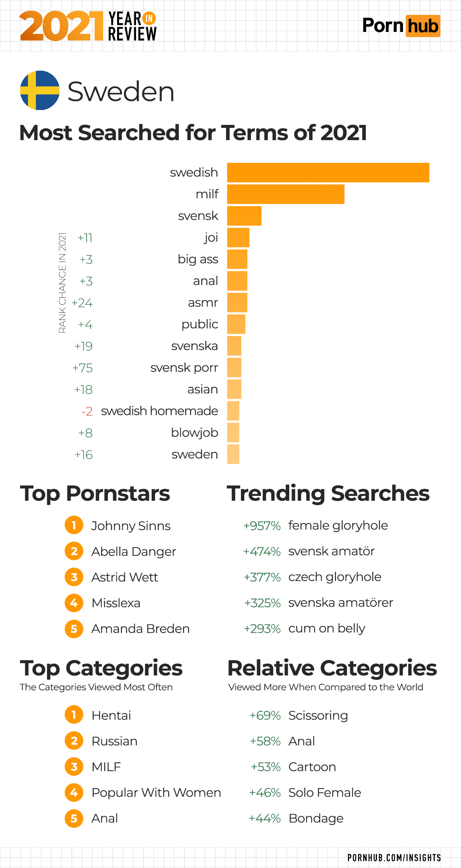Screen dimensions: 461x868
Task: Click number 1 badge beside Johnny Sinns
Action: pos(74,525)
